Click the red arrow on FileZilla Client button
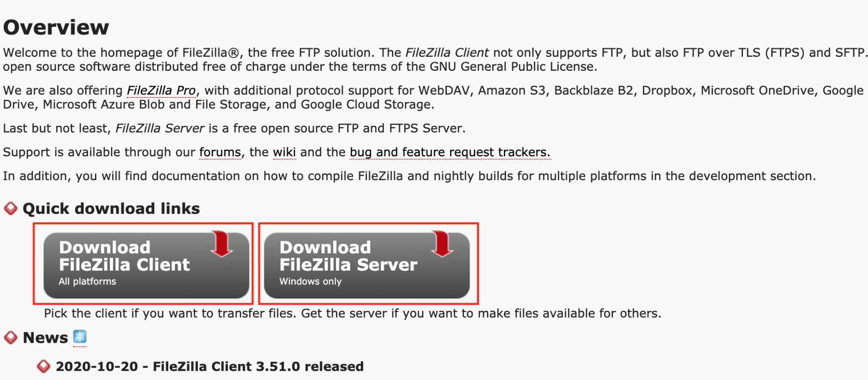 222,244
